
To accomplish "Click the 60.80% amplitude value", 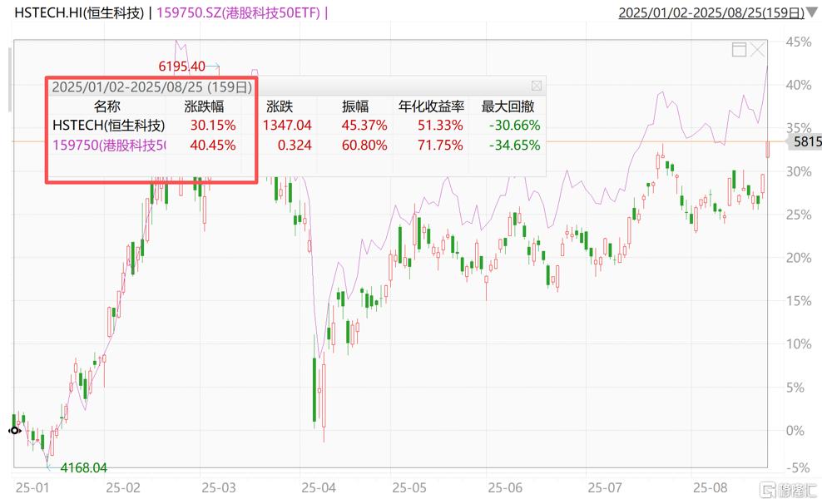I will click(364, 145).
